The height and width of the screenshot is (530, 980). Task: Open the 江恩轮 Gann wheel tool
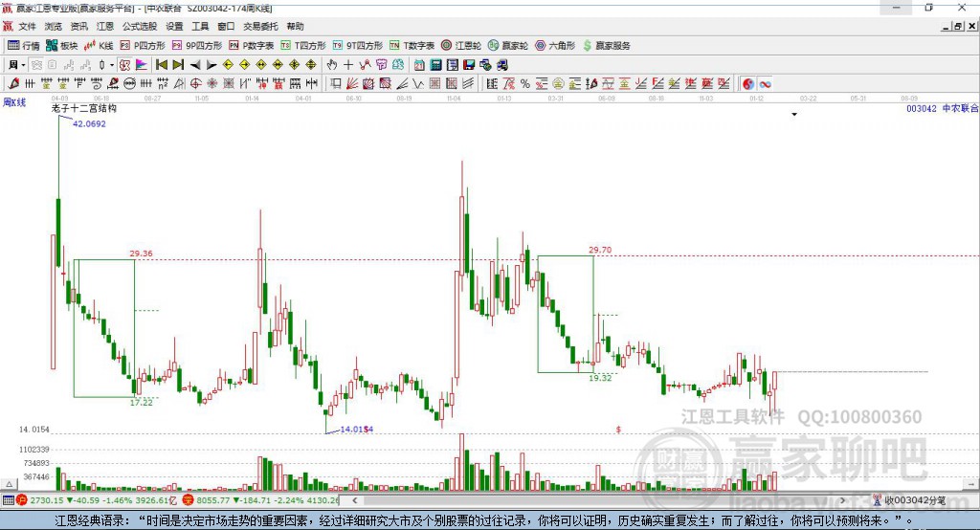coord(461,46)
